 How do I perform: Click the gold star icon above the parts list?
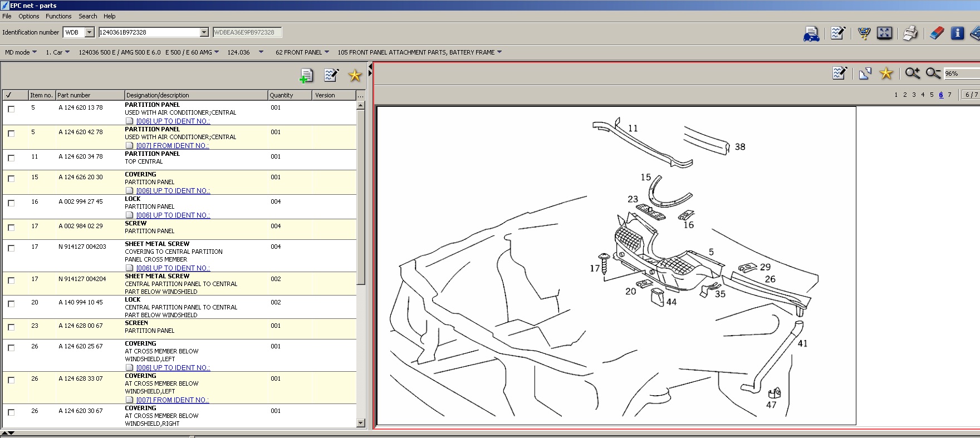click(x=355, y=76)
